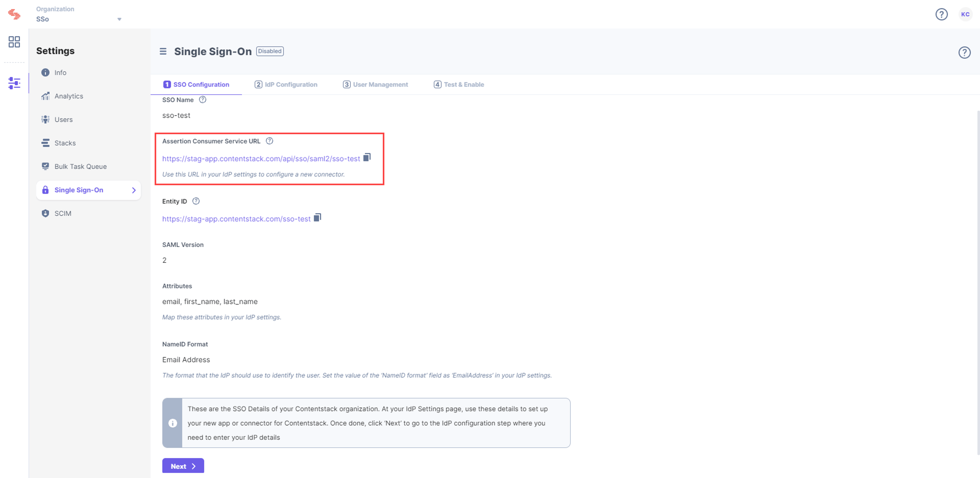Click the help icon beside Single Sign-On header
The width and height of the screenshot is (980, 478).
pos(964,53)
